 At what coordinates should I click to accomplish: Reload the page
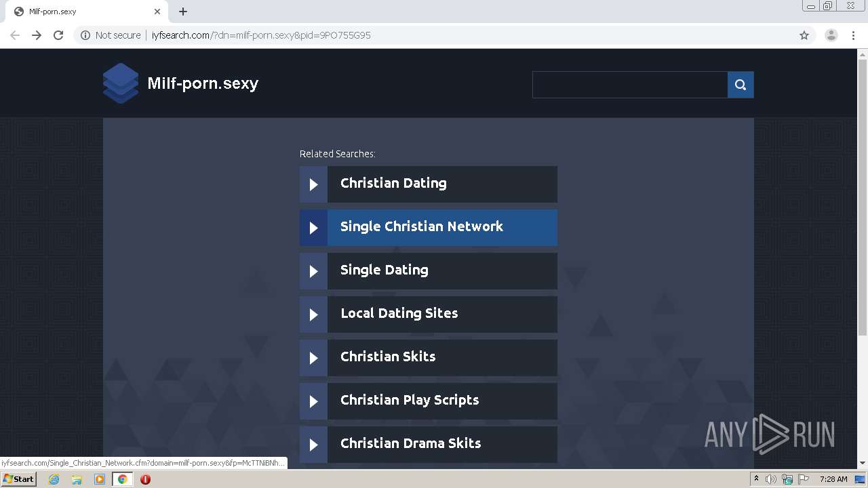tap(58, 35)
